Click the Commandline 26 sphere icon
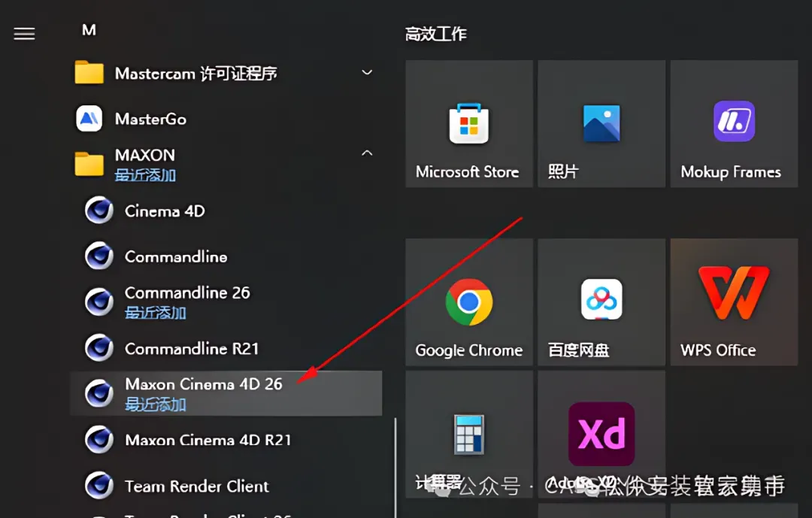The width and height of the screenshot is (812, 518). [99, 302]
